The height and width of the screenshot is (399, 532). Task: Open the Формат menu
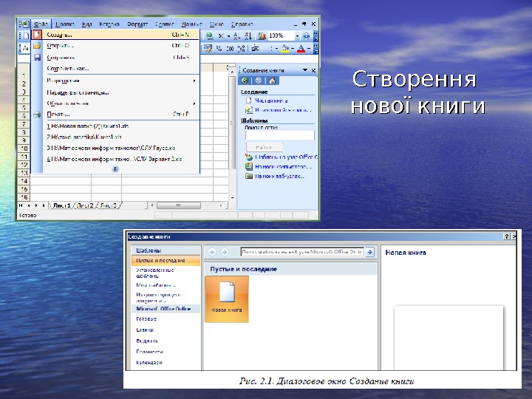[137, 24]
